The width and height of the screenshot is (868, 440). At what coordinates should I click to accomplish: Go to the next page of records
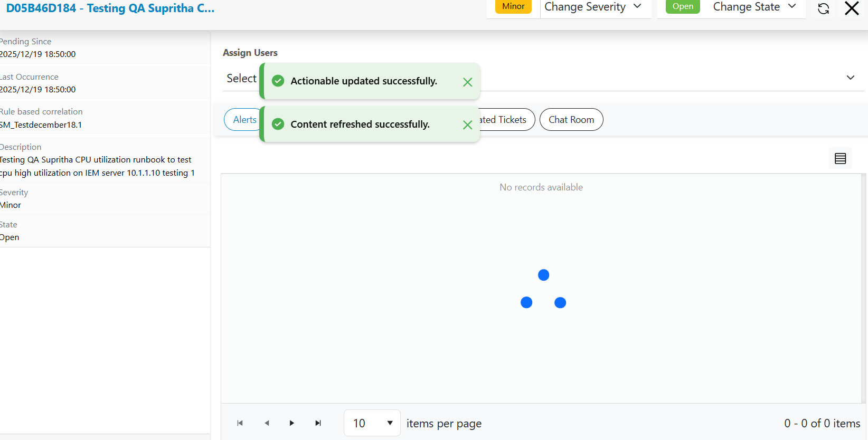click(292, 423)
